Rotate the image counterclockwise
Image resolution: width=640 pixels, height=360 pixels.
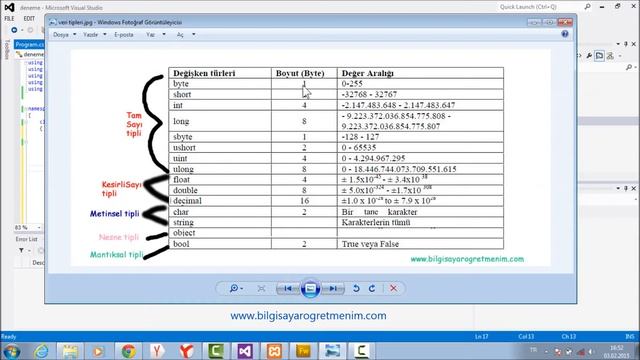(x=356, y=289)
